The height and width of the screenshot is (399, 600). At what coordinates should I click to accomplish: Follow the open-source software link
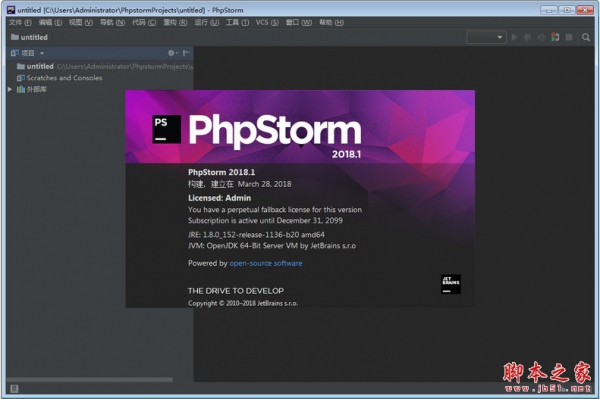266,263
